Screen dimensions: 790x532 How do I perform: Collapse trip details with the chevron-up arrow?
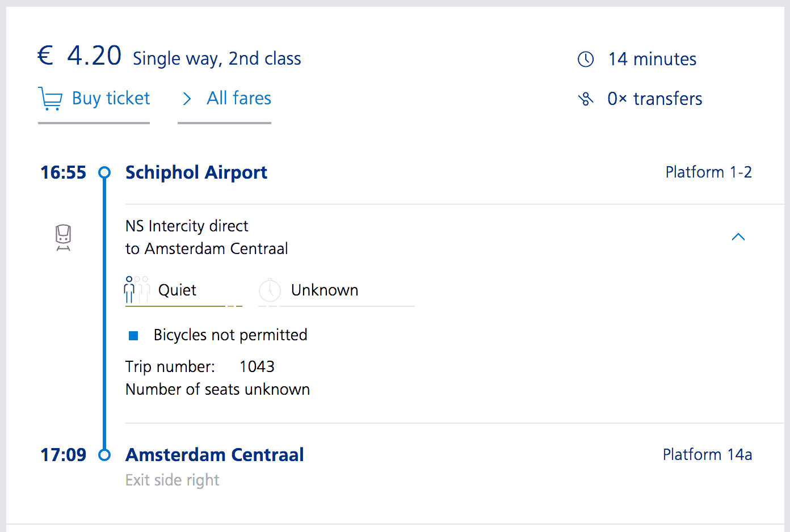tap(738, 237)
